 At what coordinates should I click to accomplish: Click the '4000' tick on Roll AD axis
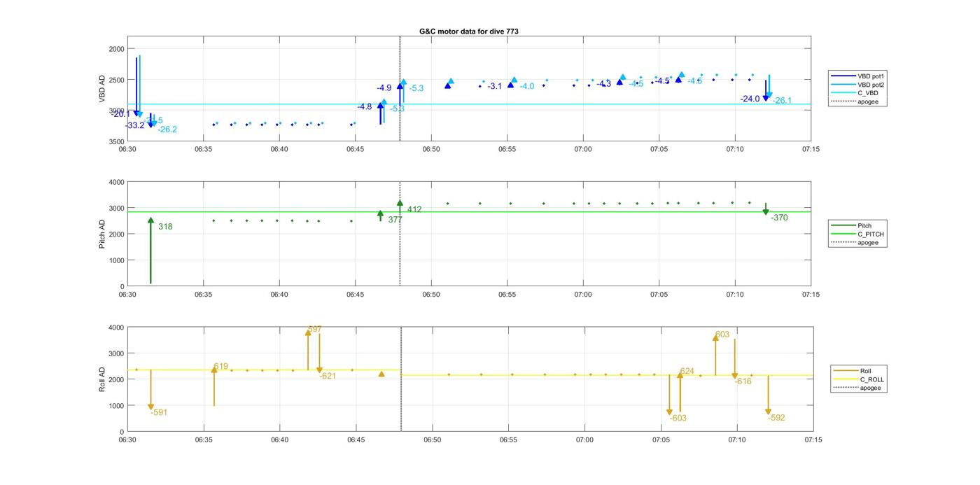coord(117,328)
